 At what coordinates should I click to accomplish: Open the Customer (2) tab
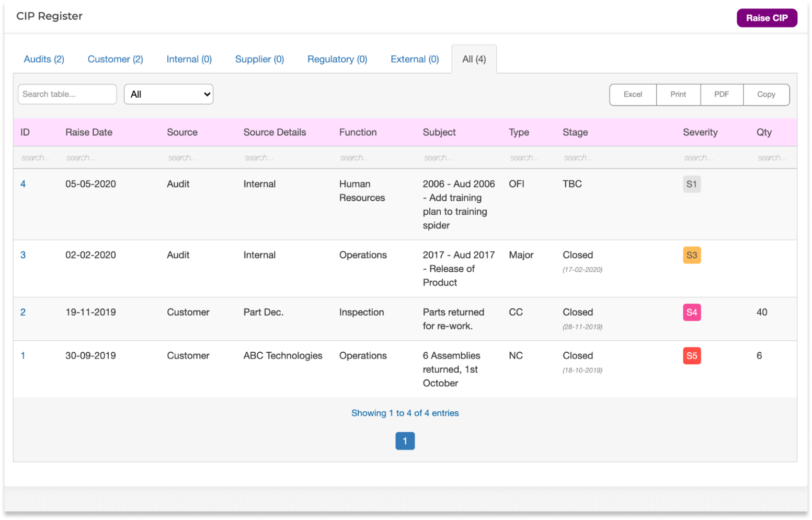pos(115,59)
